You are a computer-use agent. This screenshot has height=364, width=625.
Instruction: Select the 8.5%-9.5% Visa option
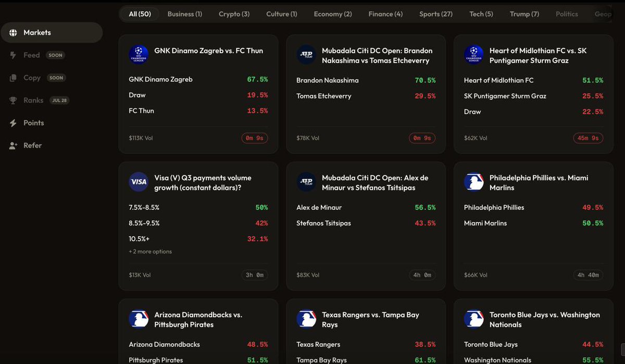click(198, 223)
